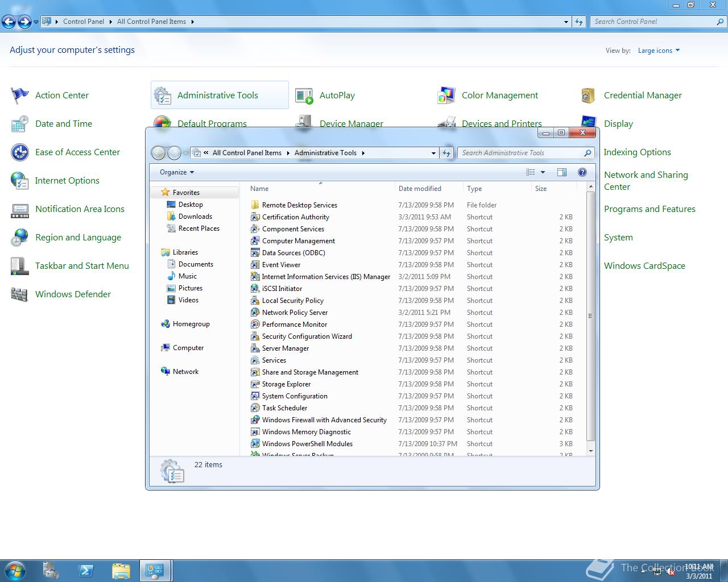This screenshot has height=582, width=728.
Task: Click the Display monitor icon
Action: tap(589, 121)
